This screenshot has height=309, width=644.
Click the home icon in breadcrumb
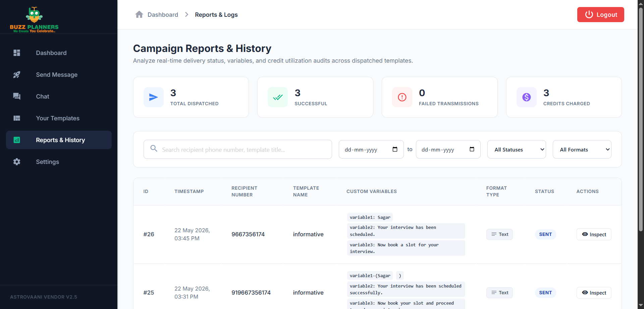point(139,14)
